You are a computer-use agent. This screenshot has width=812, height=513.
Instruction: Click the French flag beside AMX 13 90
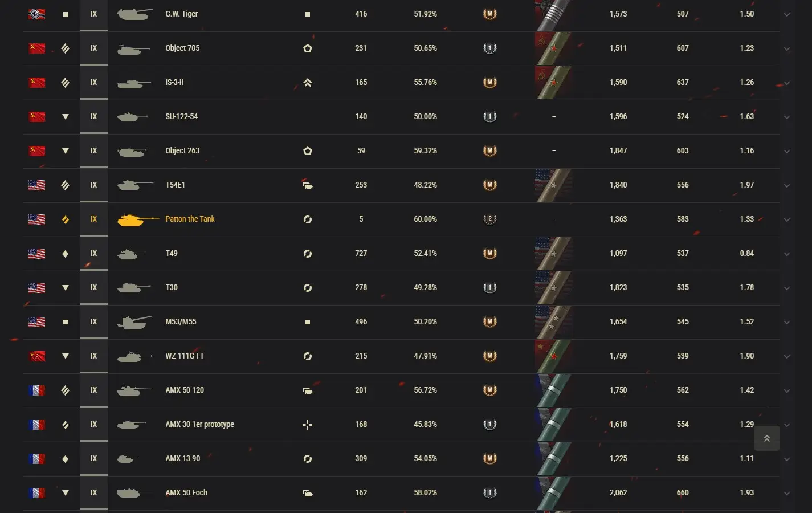36,458
